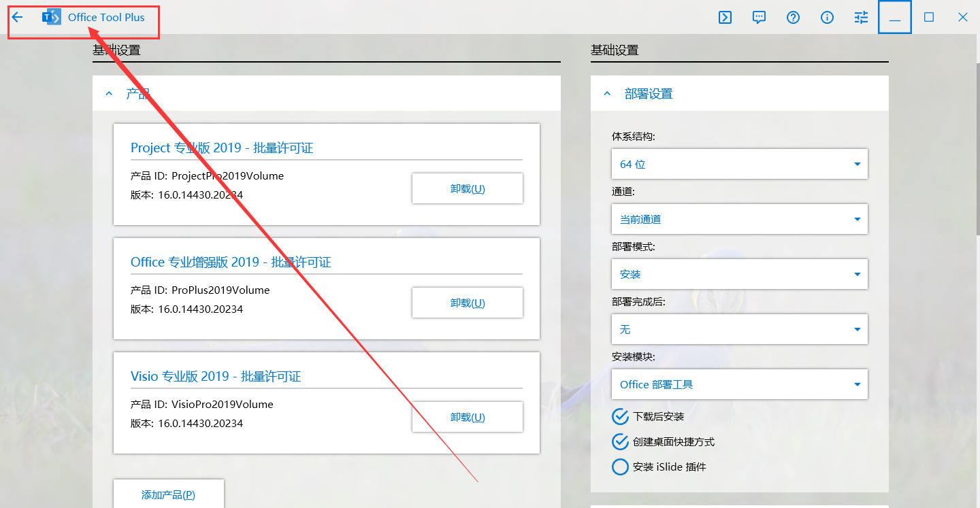Viewport: 980px width, 508px height.
Task: Open the command console icon
Action: (725, 18)
